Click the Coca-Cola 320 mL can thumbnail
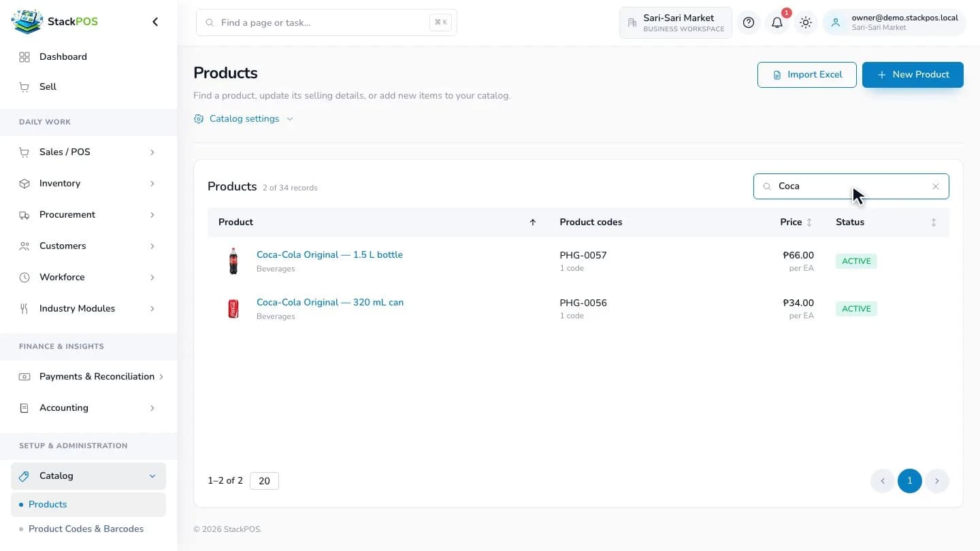Image resolution: width=980 pixels, height=551 pixels. [233, 309]
